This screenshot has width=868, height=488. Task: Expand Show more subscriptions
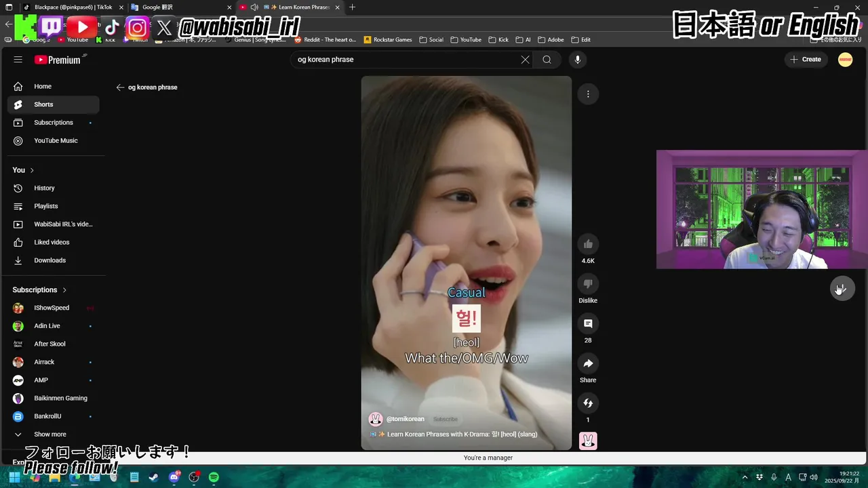(53, 434)
